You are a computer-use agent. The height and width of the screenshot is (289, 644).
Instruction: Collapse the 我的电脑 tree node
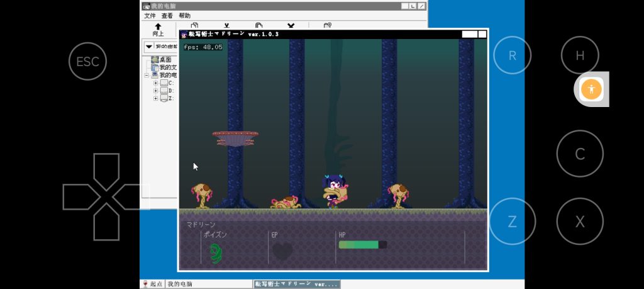[x=147, y=75]
